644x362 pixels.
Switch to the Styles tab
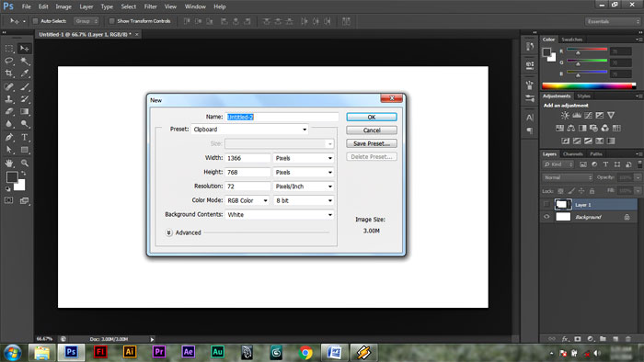click(583, 96)
